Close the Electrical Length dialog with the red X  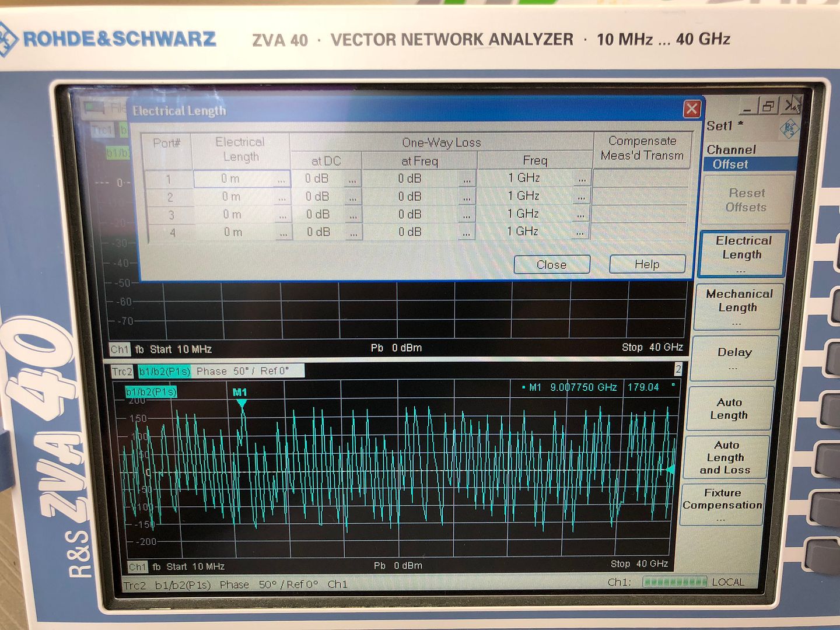[x=692, y=108]
